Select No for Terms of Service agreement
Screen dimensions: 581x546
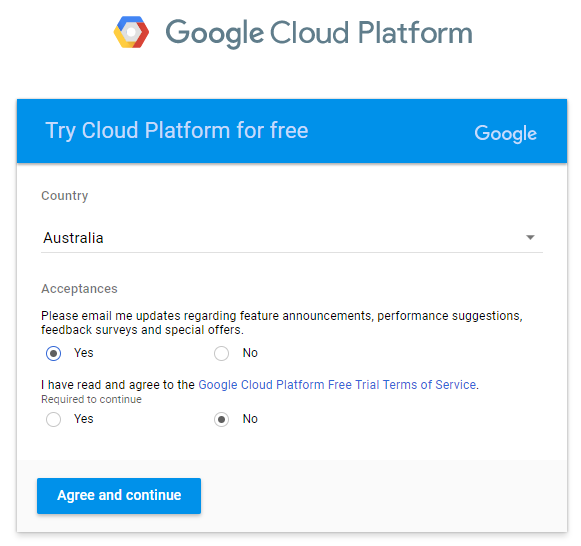221,419
